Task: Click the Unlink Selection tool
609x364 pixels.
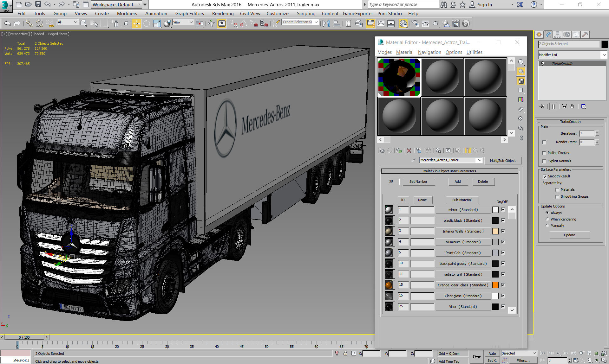Action: (x=39, y=23)
